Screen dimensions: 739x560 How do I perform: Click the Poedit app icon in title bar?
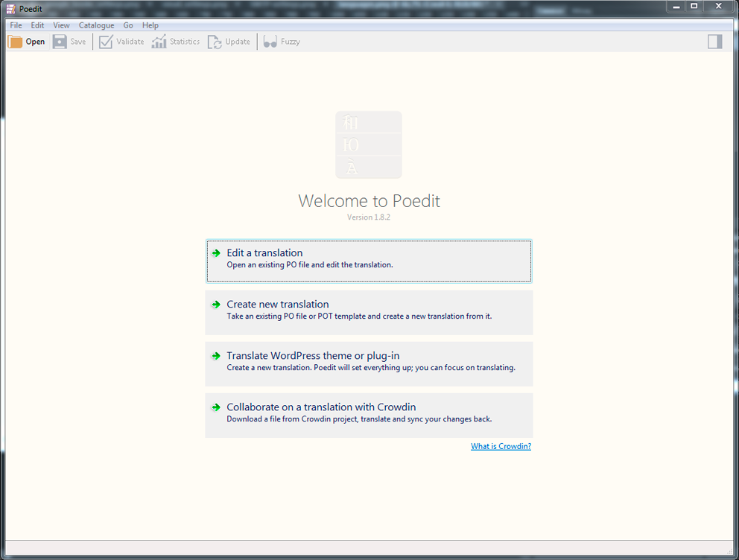pos(10,8)
